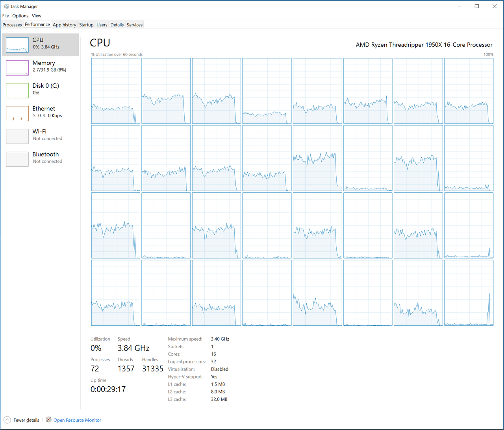Click the Maximum speed value 3.40 GHz

[220, 339]
